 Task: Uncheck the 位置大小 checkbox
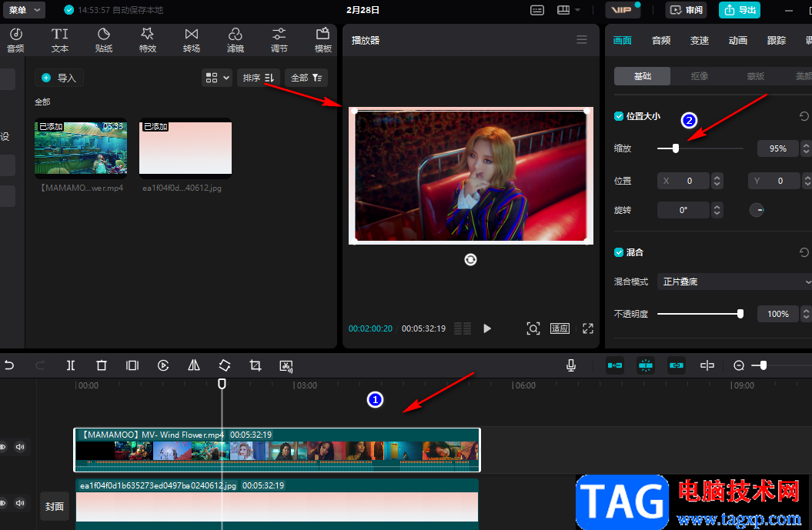[619, 116]
